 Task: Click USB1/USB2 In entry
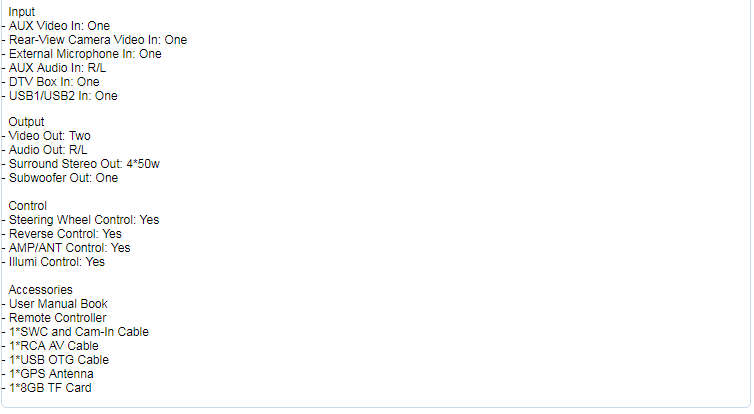60,96
